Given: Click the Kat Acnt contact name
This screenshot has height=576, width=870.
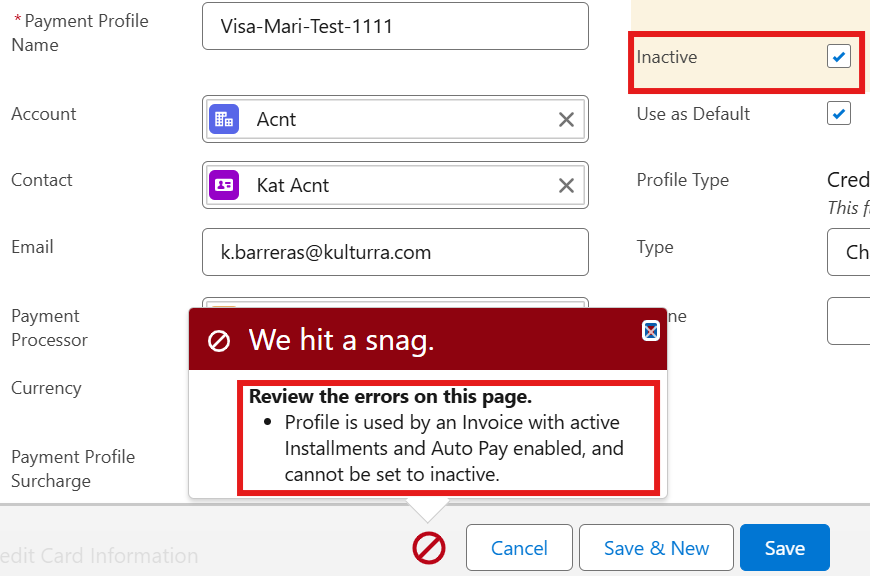Looking at the screenshot, I should click(293, 186).
